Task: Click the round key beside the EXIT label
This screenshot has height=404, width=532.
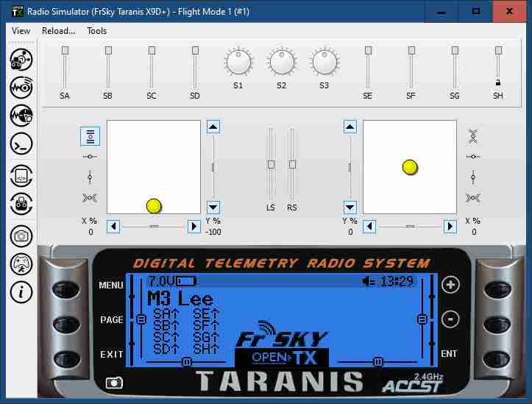Action: (67, 359)
